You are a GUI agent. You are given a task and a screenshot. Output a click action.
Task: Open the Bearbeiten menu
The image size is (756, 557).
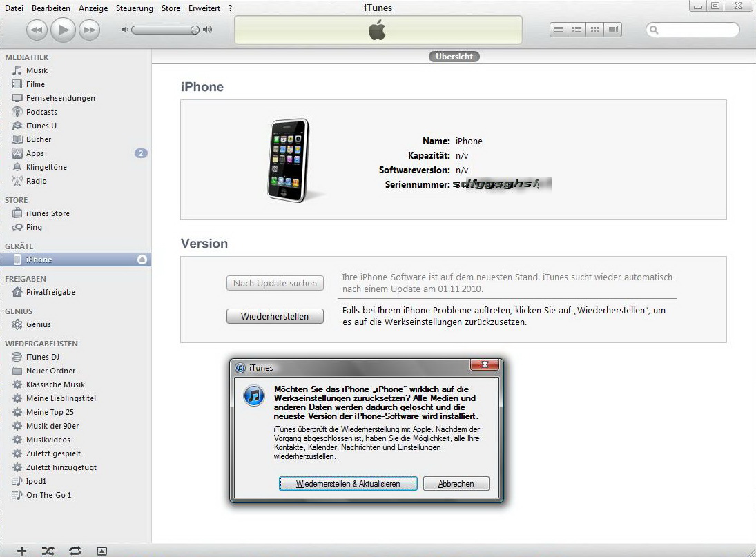coord(50,8)
